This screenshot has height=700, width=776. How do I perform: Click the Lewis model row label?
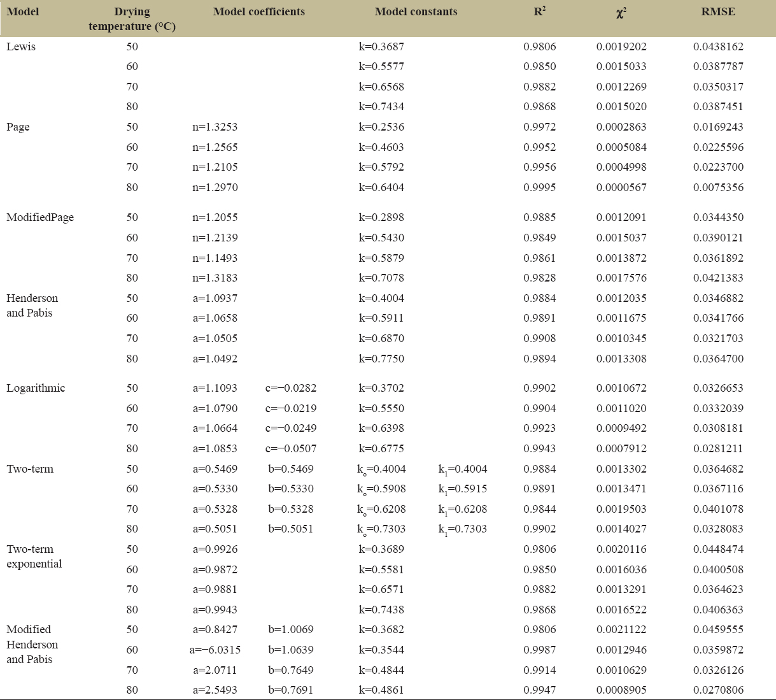21,46
